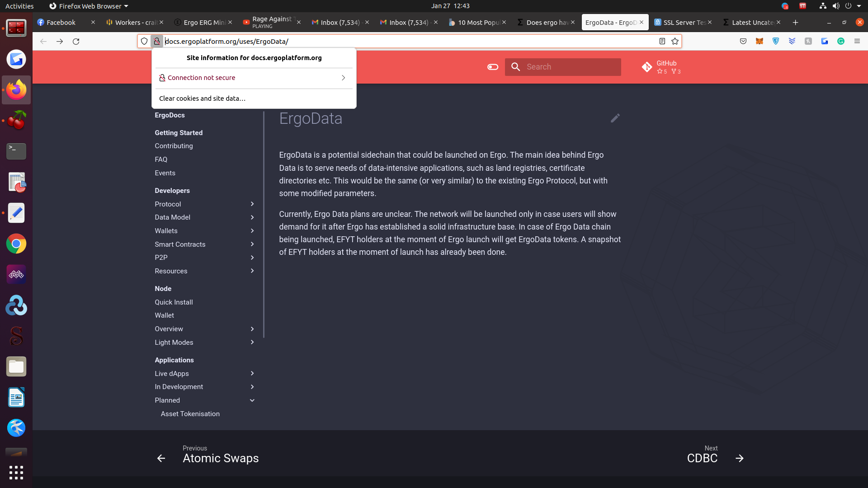The image size is (868, 488).
Task: Open the MetaMask fox extension icon
Action: (759, 41)
